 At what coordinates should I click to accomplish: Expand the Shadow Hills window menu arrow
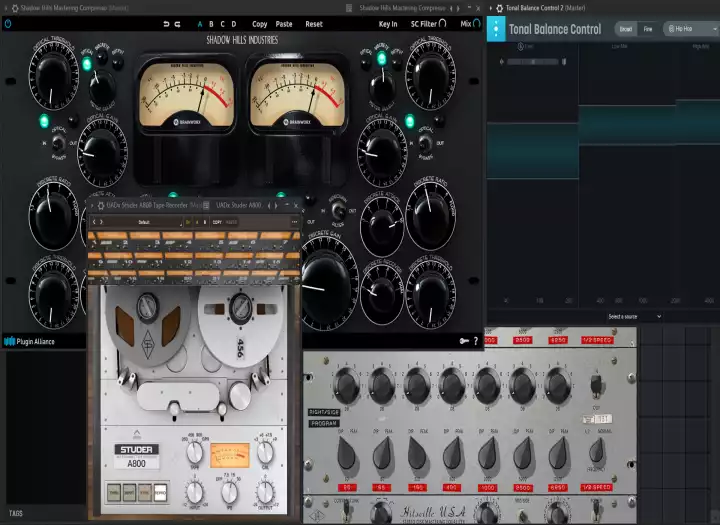pyautogui.click(x=6, y=8)
